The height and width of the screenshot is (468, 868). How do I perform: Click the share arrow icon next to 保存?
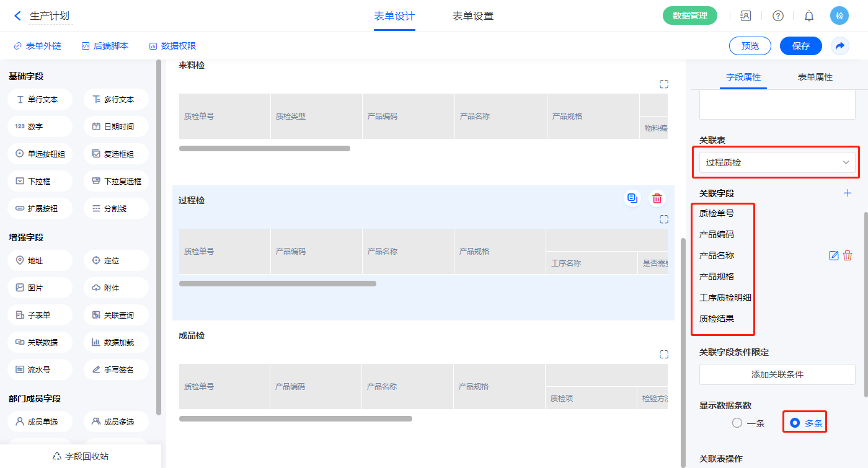840,46
